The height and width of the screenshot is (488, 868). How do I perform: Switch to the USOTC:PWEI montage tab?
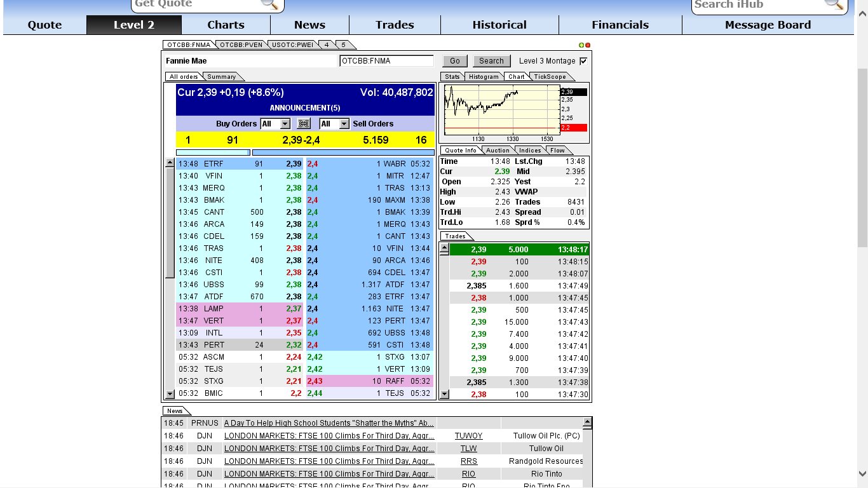(x=292, y=45)
